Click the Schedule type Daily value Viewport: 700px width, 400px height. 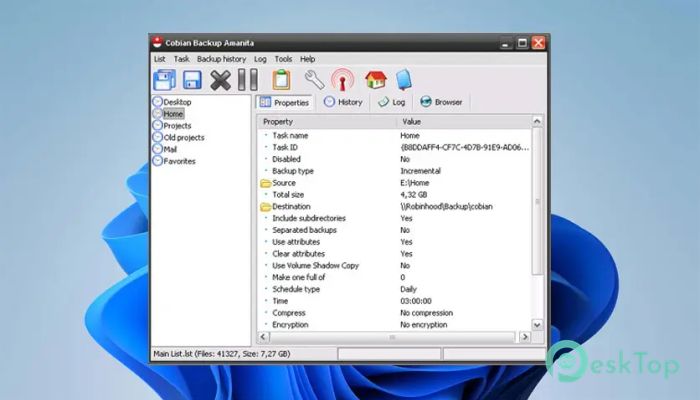[x=408, y=289]
